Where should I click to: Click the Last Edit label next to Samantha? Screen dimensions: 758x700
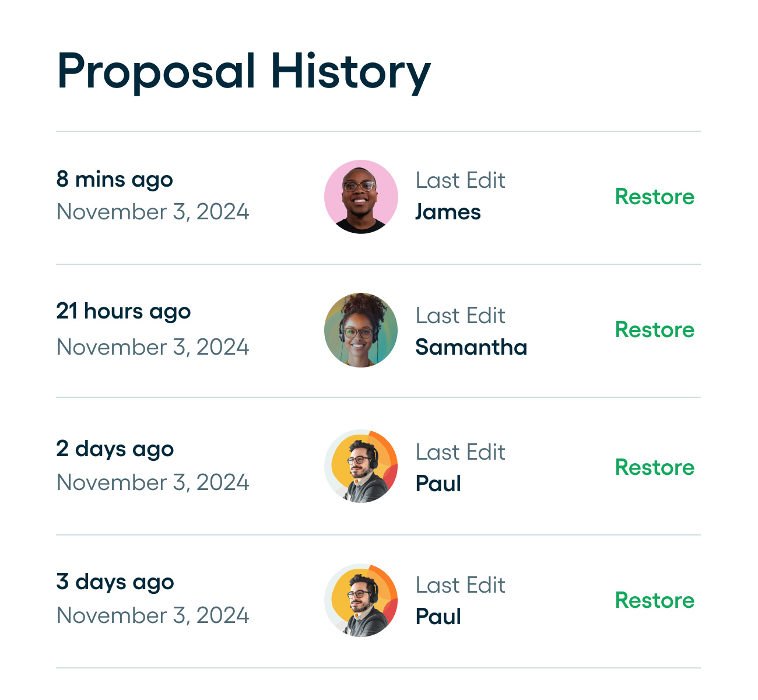460,316
